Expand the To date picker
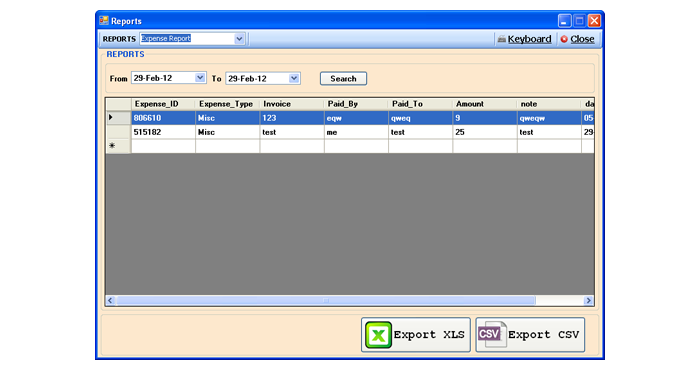Screen dimensions: 700x371 (x=294, y=78)
